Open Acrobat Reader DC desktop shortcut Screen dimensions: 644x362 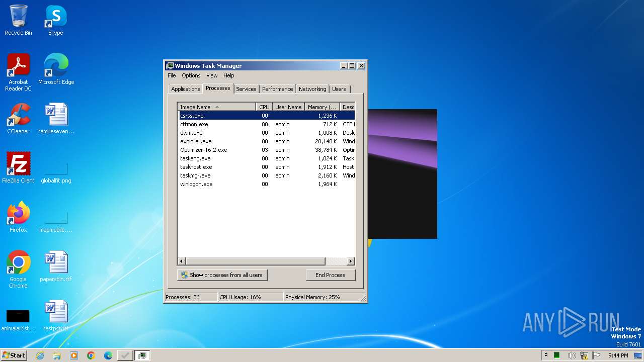(18, 72)
